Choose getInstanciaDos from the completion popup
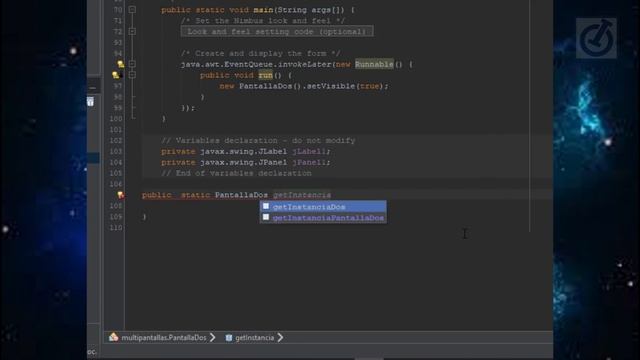 click(x=323, y=207)
